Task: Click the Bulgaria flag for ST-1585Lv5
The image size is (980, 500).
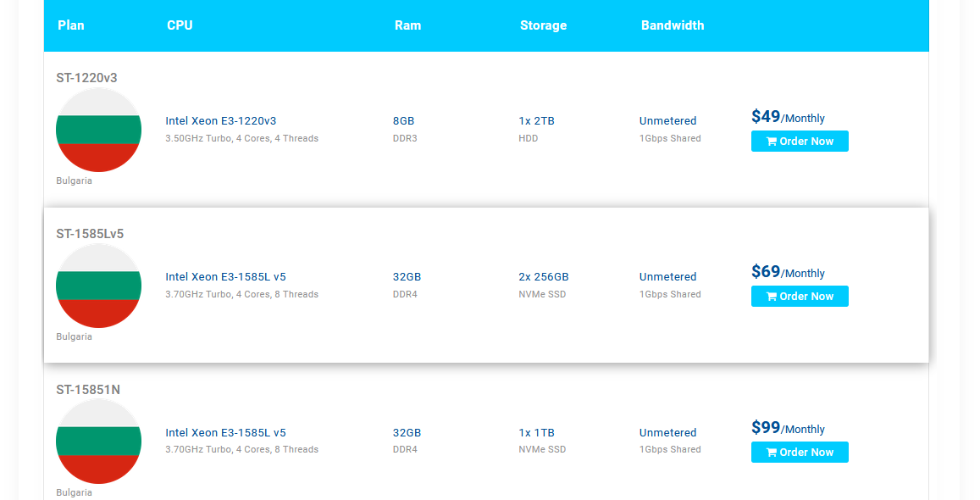Action: pyautogui.click(x=98, y=286)
